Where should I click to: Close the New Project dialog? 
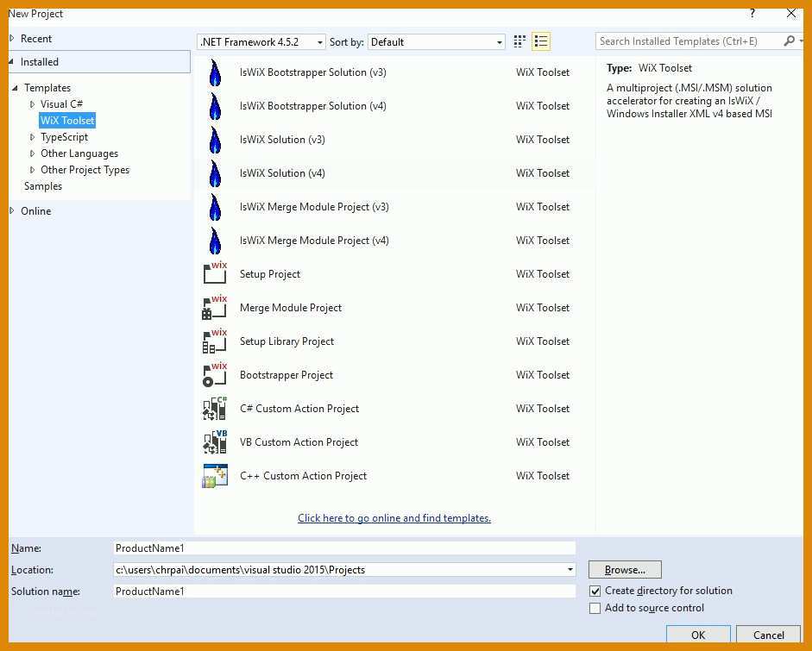point(791,14)
